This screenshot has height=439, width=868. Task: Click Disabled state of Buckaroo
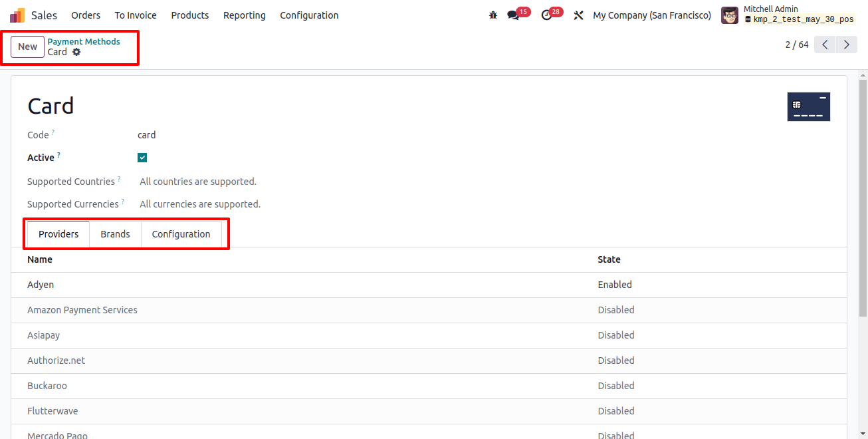click(616, 386)
